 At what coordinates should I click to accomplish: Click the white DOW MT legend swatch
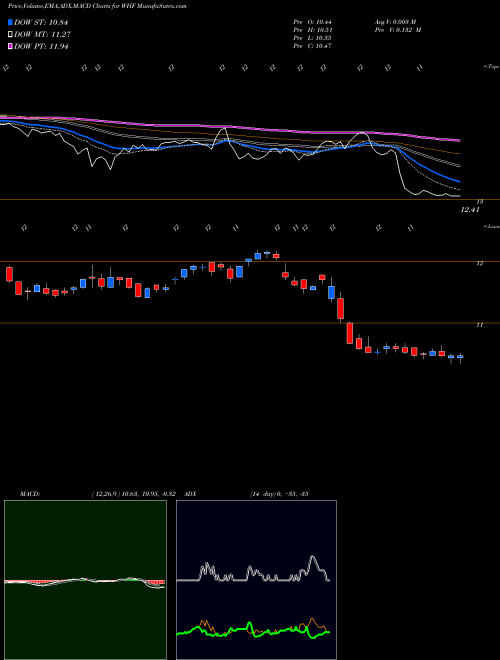click(x=10, y=35)
